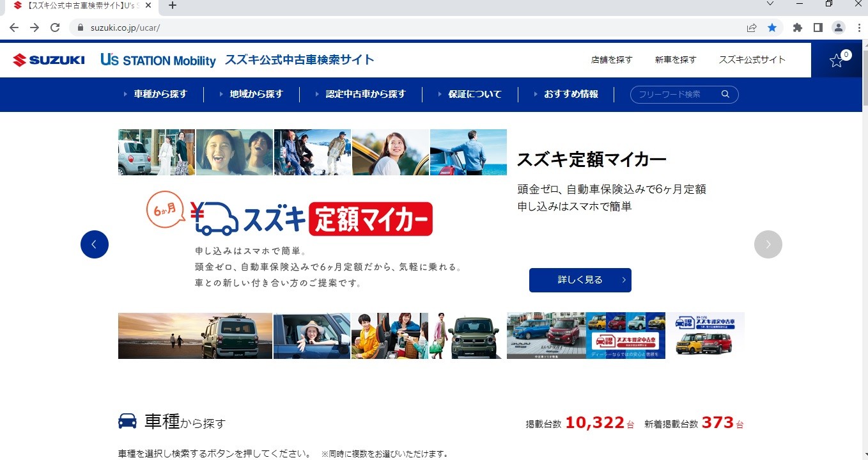868x460 pixels.
Task: Click the car icon beside 車種から探す heading
Action: coord(128,421)
